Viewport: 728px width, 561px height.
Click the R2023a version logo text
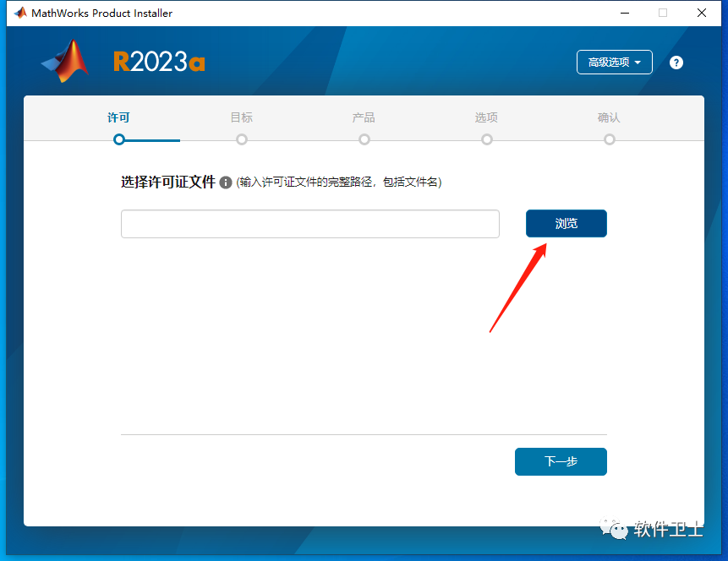pos(159,62)
